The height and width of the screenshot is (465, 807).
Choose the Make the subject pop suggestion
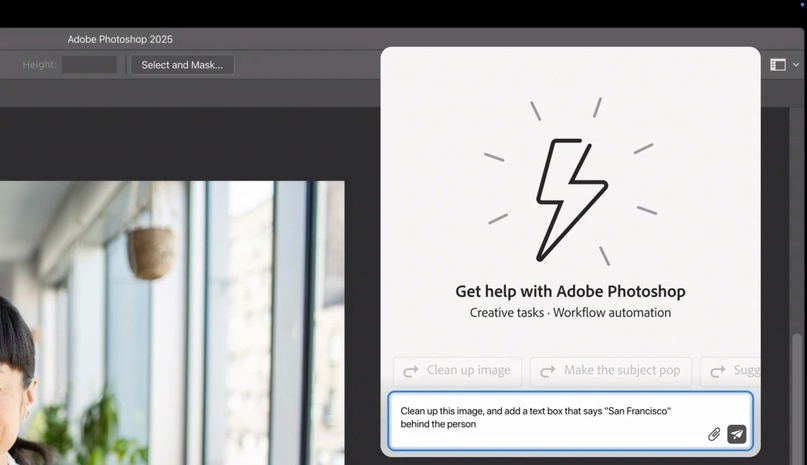click(611, 371)
